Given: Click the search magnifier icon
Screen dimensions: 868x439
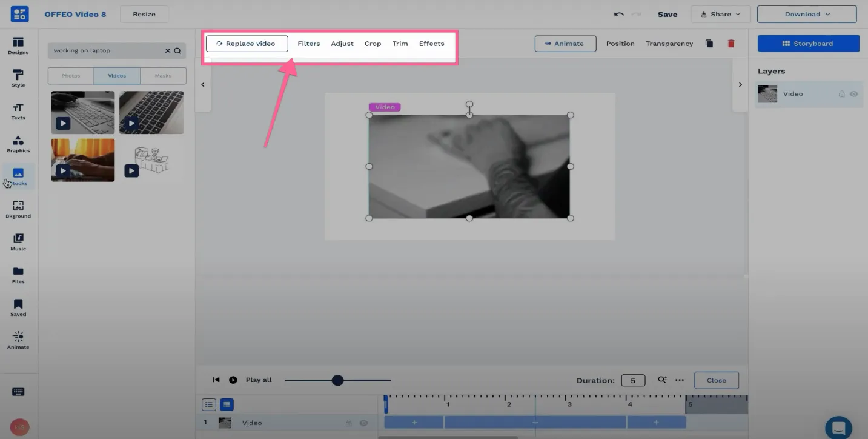Looking at the screenshot, I should click(177, 50).
